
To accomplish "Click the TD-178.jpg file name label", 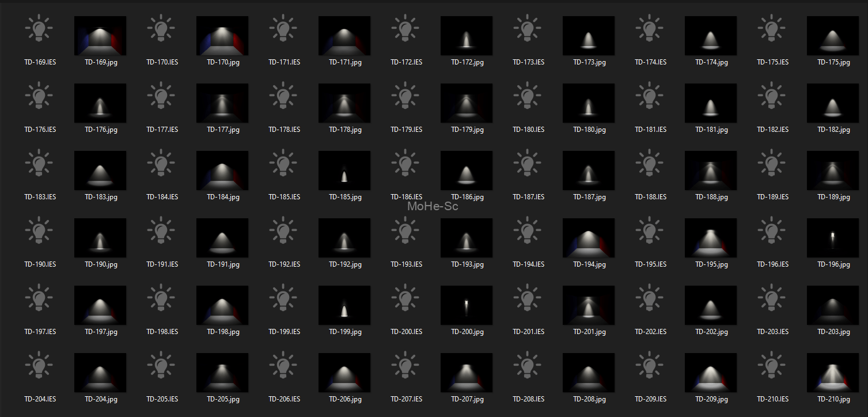I will (346, 130).
